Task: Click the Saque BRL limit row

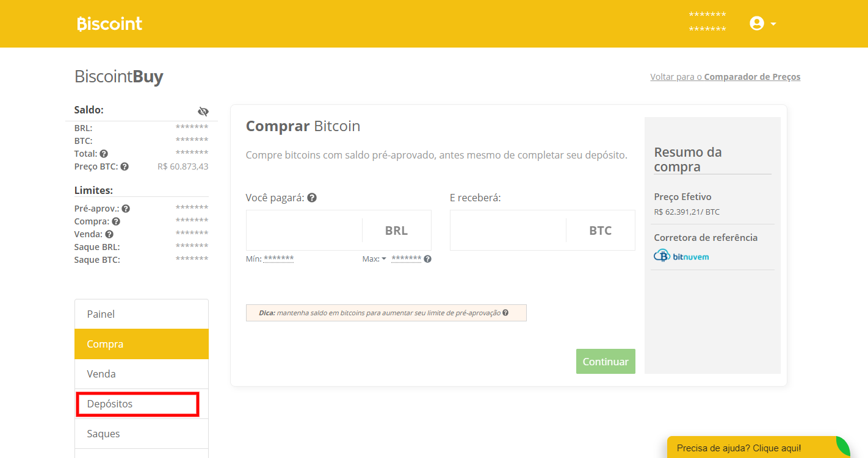Action: click(x=142, y=247)
